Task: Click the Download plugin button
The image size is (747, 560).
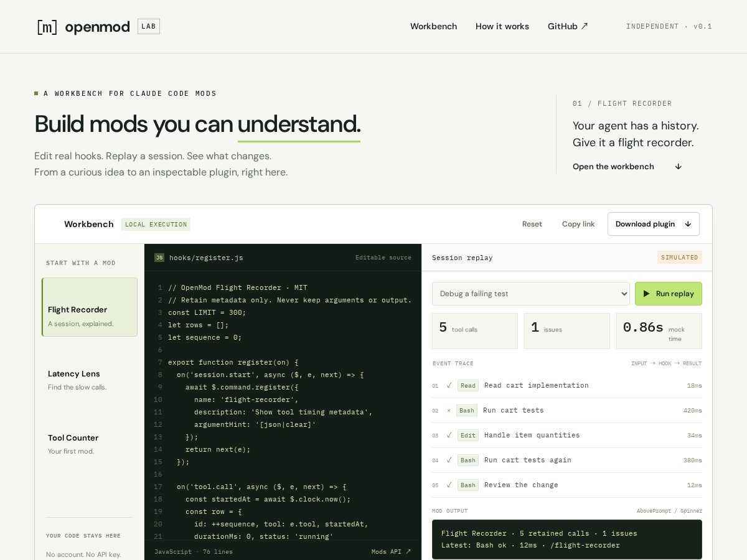Action: pos(654,224)
